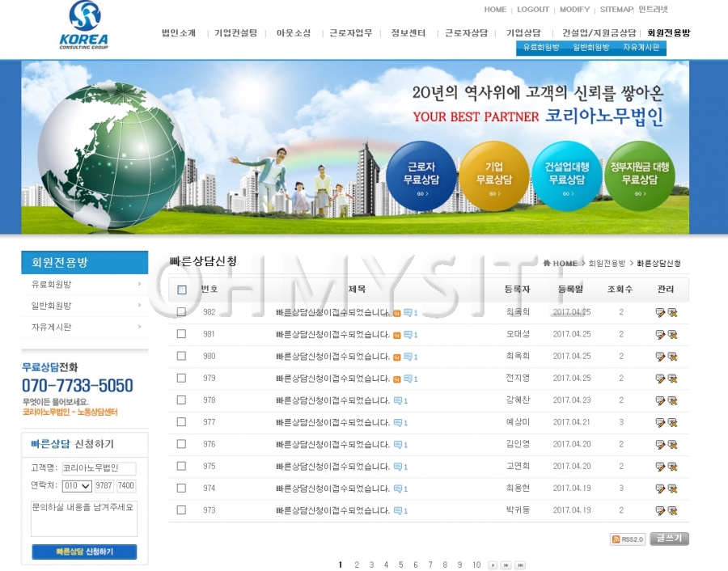
Task: Click the 문의하실 내용 message text area
Action: (x=84, y=518)
